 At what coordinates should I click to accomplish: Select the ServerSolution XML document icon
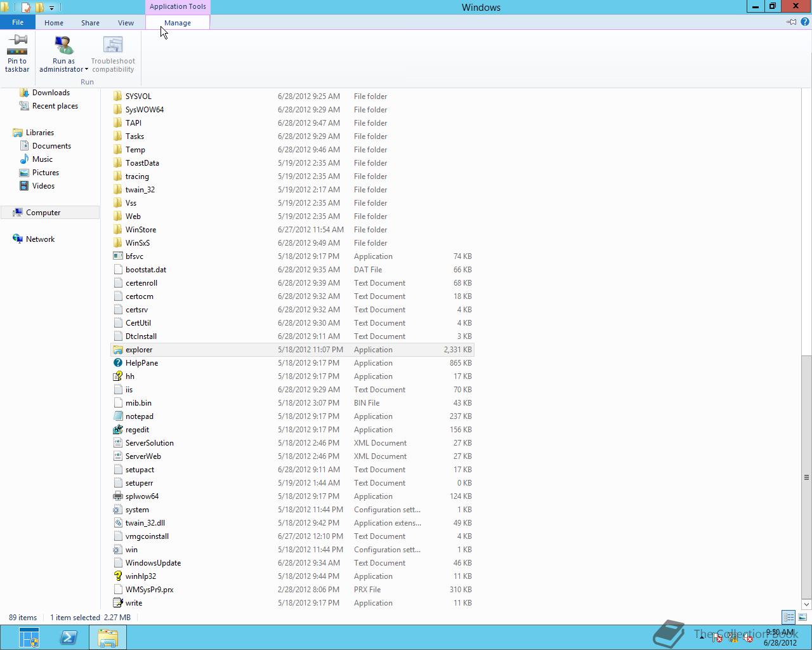click(x=117, y=443)
